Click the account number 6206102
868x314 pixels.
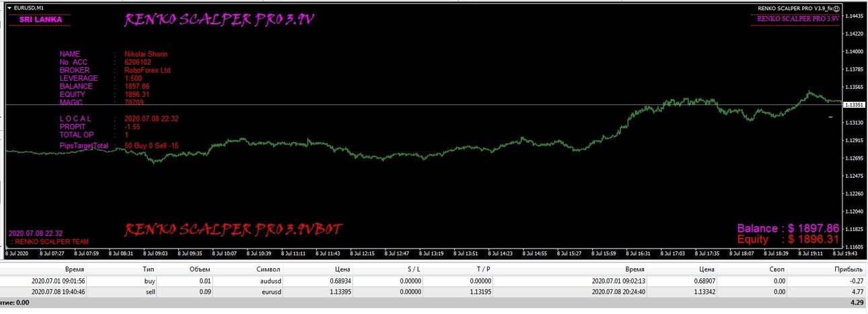[x=137, y=62]
